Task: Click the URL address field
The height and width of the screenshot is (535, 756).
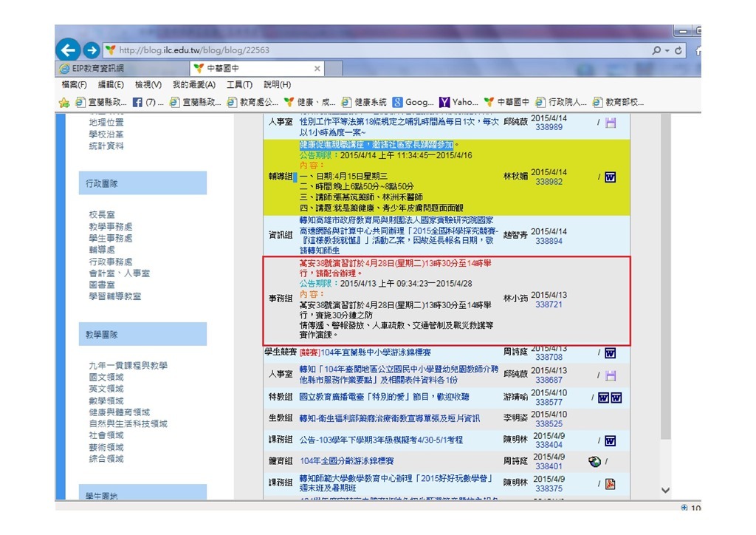Action: click(369, 50)
